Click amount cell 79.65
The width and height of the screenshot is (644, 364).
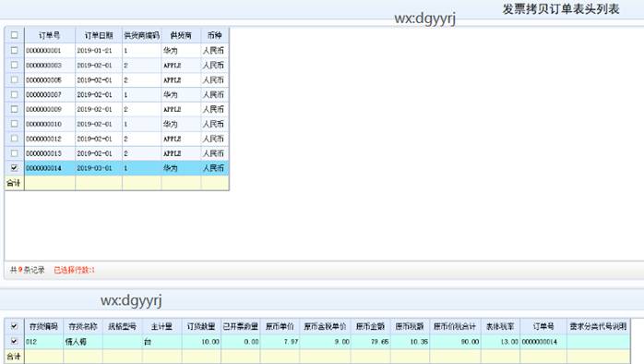click(x=371, y=342)
